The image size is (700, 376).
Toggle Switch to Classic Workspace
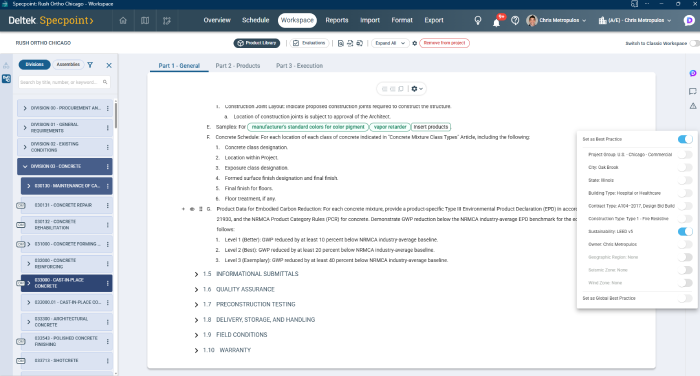tap(694, 43)
